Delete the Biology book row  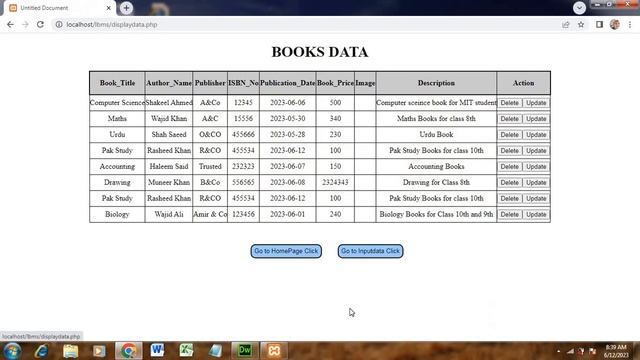pos(509,214)
